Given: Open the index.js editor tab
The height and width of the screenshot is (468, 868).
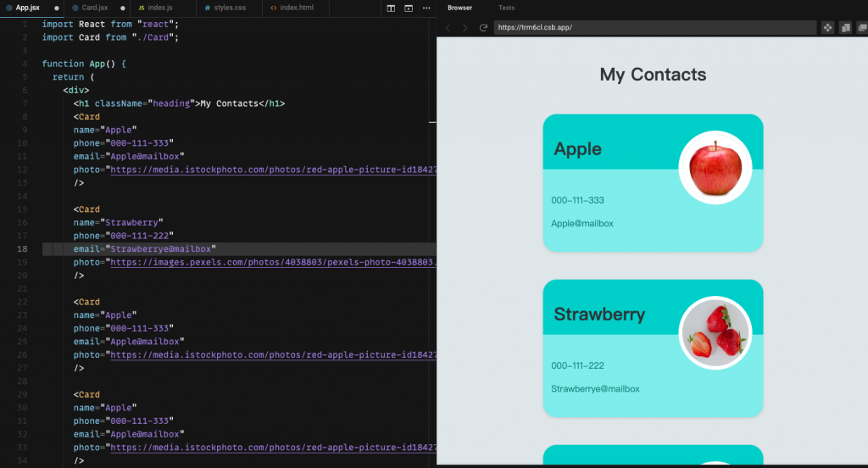Looking at the screenshot, I should (x=160, y=8).
